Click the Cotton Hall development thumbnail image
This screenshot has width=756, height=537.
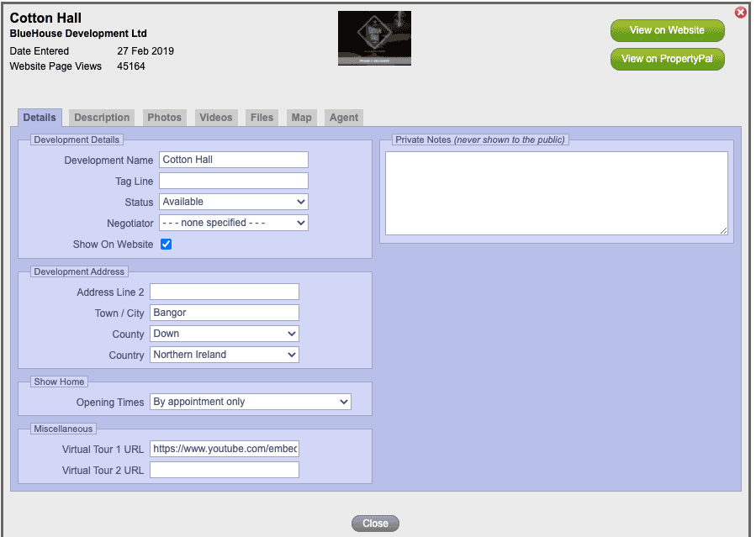click(x=374, y=38)
